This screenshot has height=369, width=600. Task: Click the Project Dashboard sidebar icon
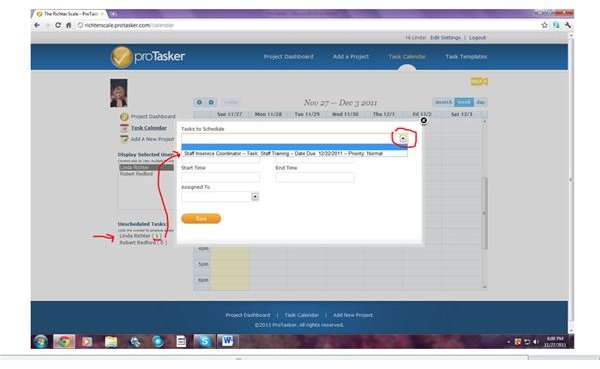[x=124, y=116]
